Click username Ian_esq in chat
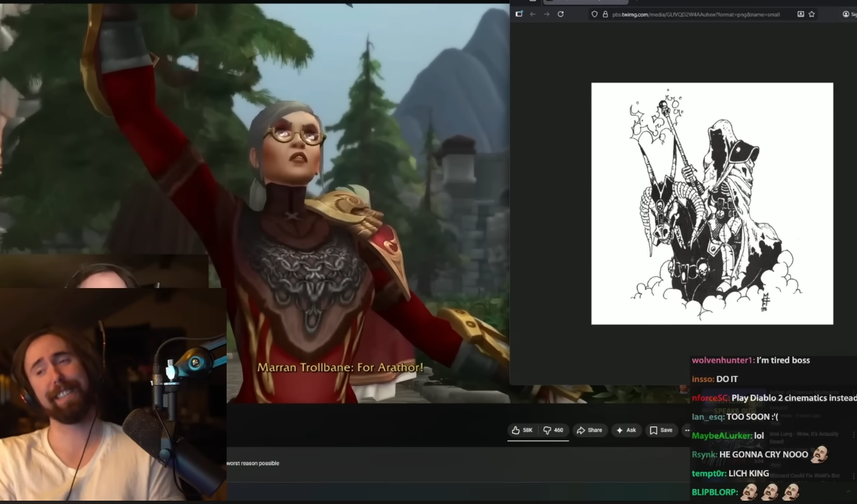The height and width of the screenshot is (504, 857). point(708,416)
